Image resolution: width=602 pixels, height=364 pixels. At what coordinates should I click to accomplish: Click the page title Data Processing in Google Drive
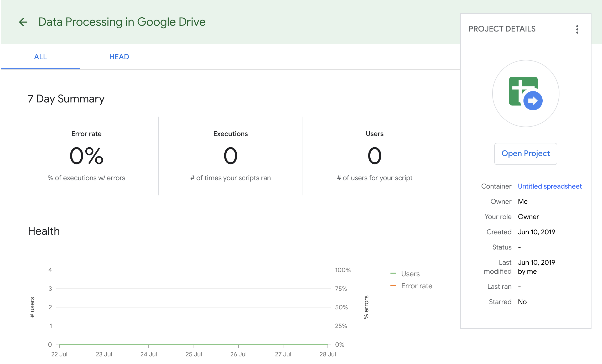(122, 22)
